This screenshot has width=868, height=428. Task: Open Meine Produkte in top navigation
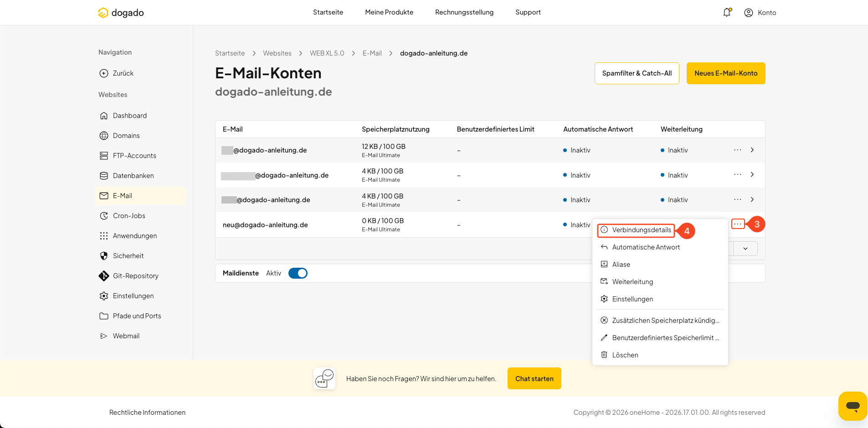[x=389, y=12]
